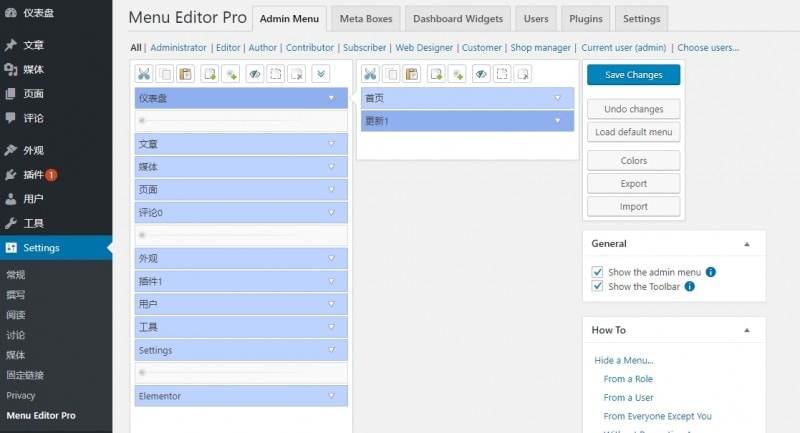Screen dimensions: 800x433
Task: Collapse the How To panel
Action: click(x=747, y=330)
